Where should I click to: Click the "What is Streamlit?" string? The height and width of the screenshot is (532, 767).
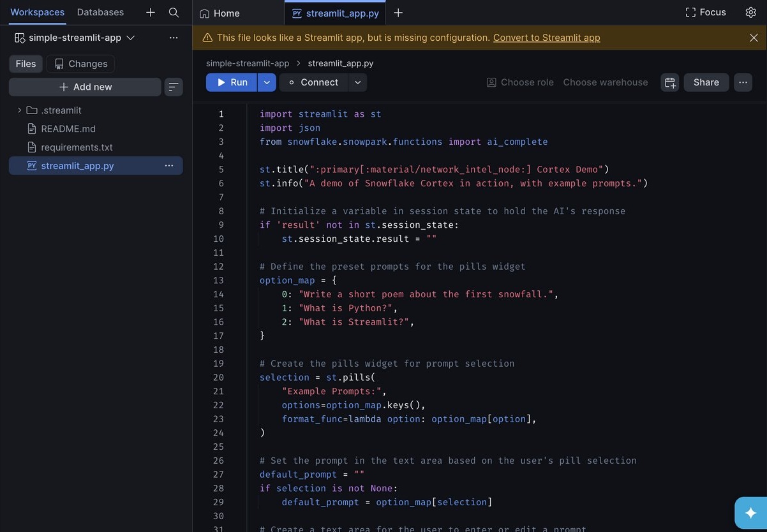pos(354,322)
